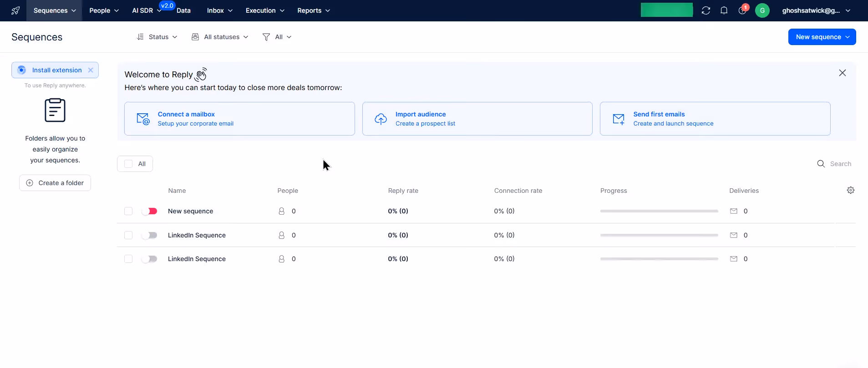Click the sync refresh icon
The image size is (868, 368).
click(706, 10)
